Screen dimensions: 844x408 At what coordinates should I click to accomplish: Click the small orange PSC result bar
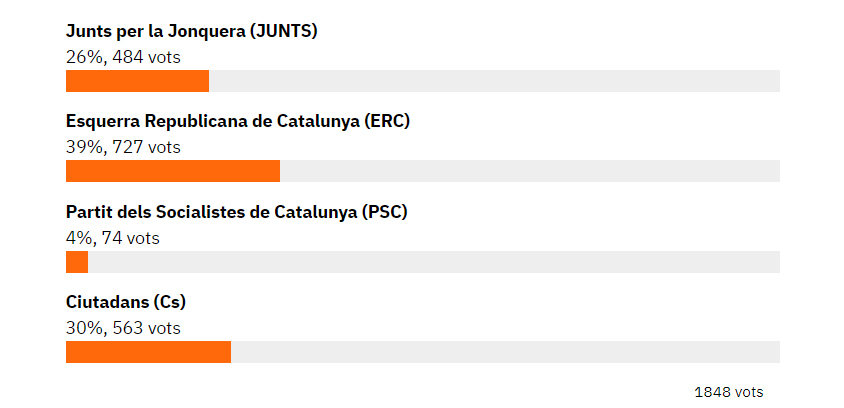77,262
